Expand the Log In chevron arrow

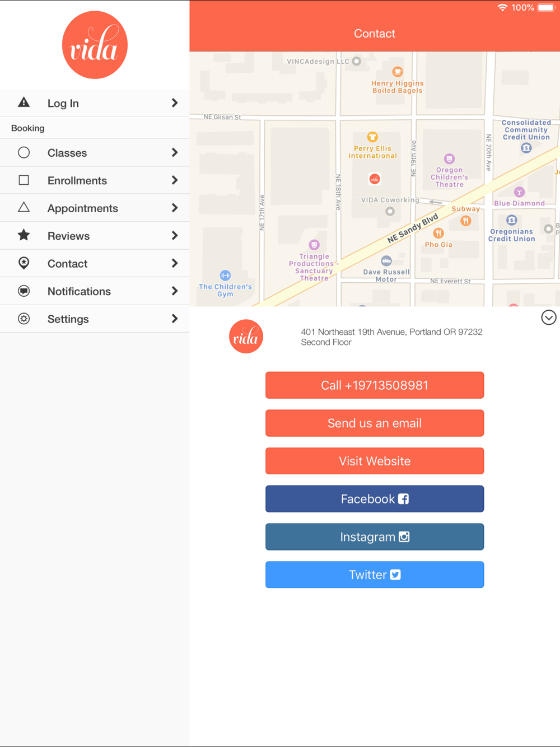[175, 102]
